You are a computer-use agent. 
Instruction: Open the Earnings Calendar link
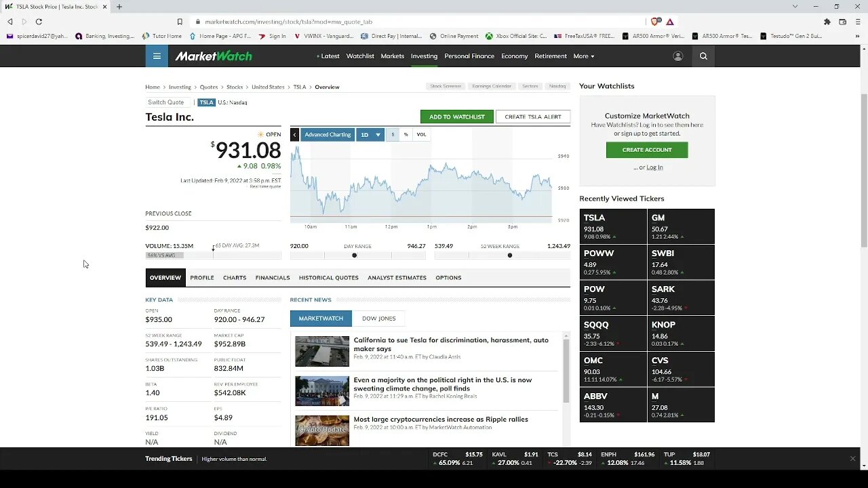pyautogui.click(x=492, y=86)
